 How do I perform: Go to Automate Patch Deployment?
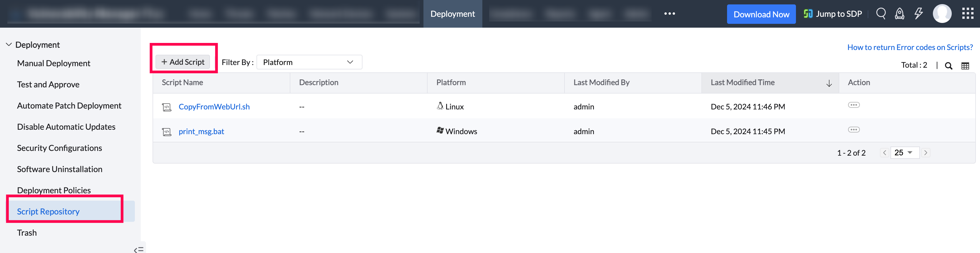tap(69, 106)
